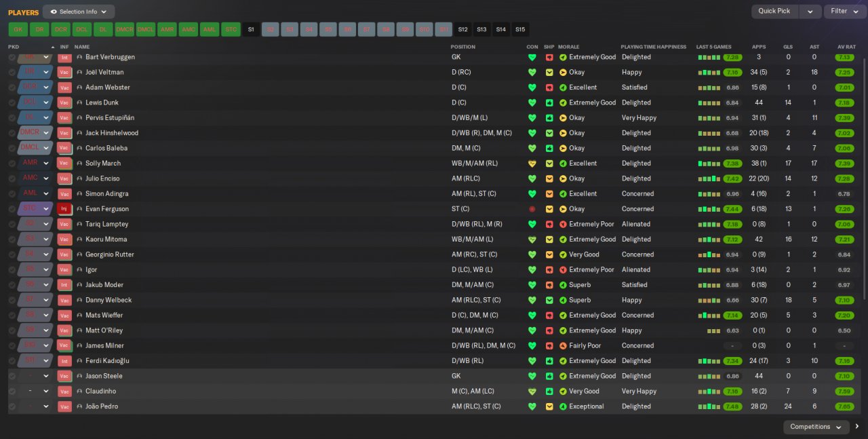Viewport: 868px width, 439px height.
Task: Open the DCR position dropdown for Adam Webster
Action: [x=46, y=88]
